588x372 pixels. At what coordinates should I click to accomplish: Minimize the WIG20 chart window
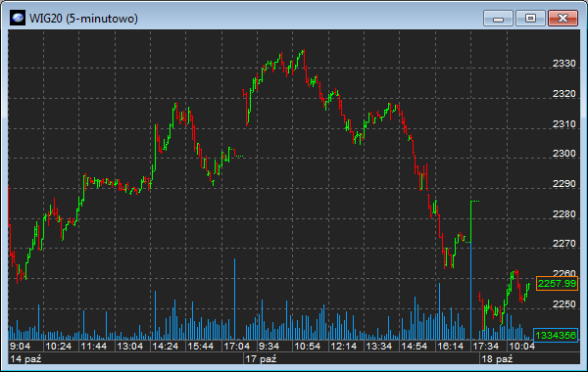(x=498, y=18)
